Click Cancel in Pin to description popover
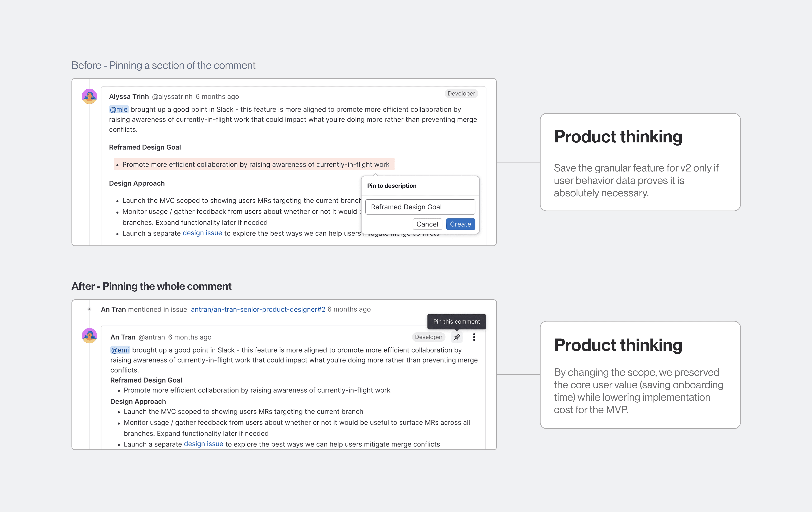Image resolution: width=812 pixels, height=512 pixels. 427,224
